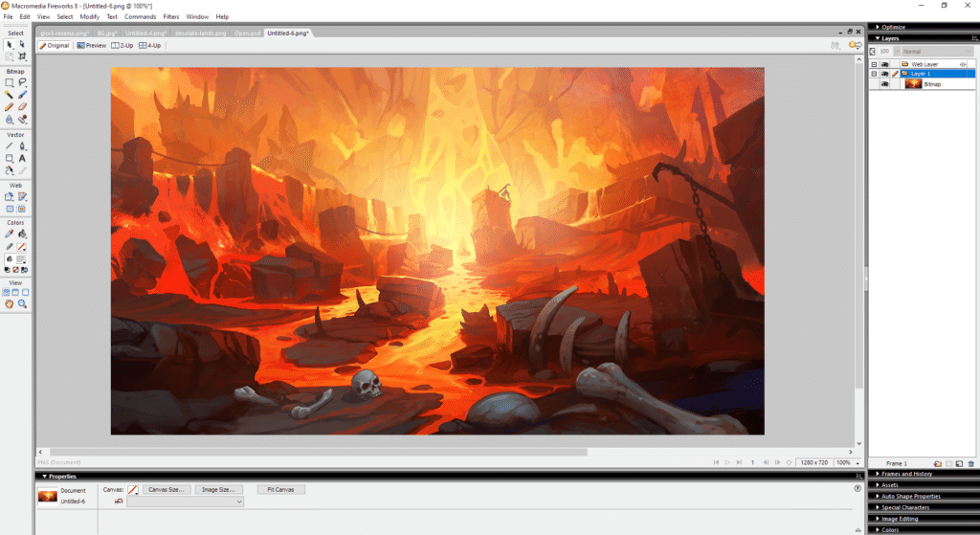Open the Stroke color swatch in toolbox

tap(21, 246)
